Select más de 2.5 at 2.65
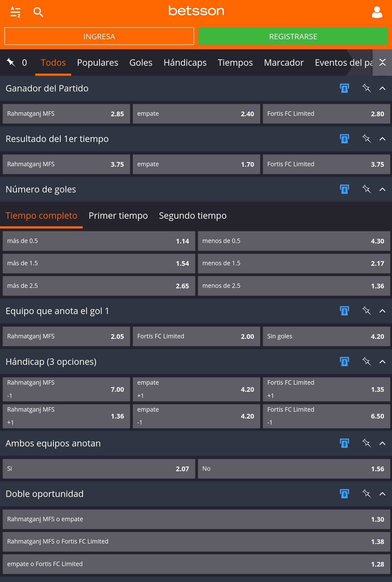Viewport: 392px width, 582px height. [x=99, y=286]
